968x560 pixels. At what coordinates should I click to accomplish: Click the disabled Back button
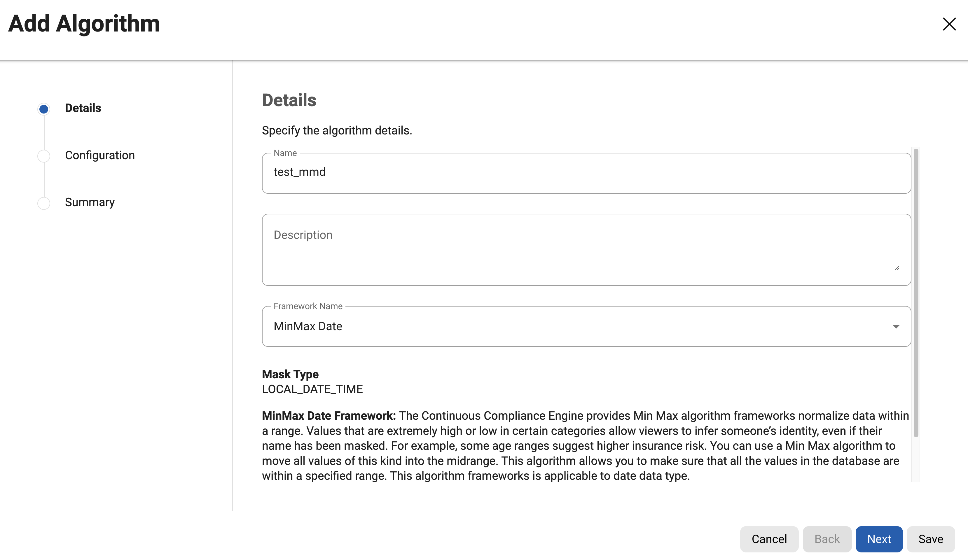pyautogui.click(x=827, y=539)
